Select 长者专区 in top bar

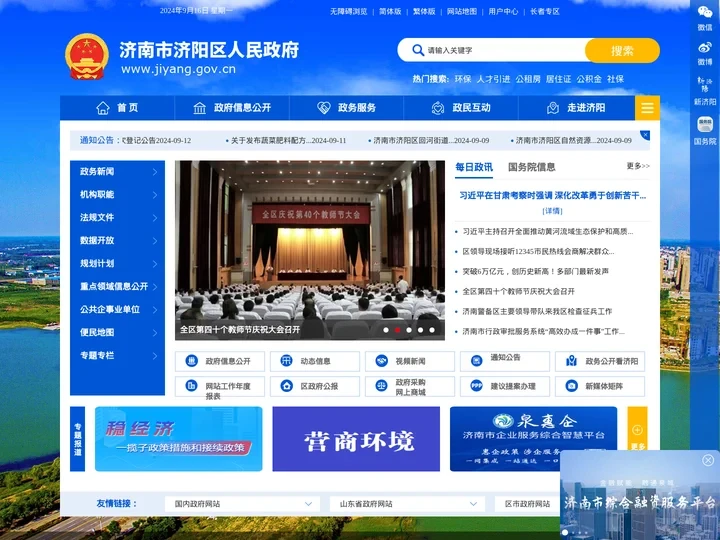pyautogui.click(x=545, y=11)
